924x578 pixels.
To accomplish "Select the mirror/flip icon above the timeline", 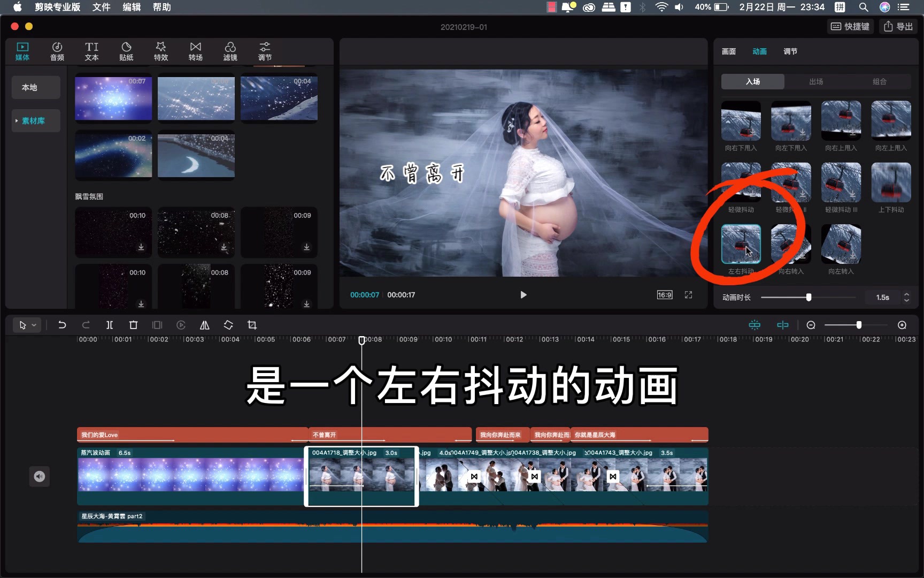I will (204, 325).
